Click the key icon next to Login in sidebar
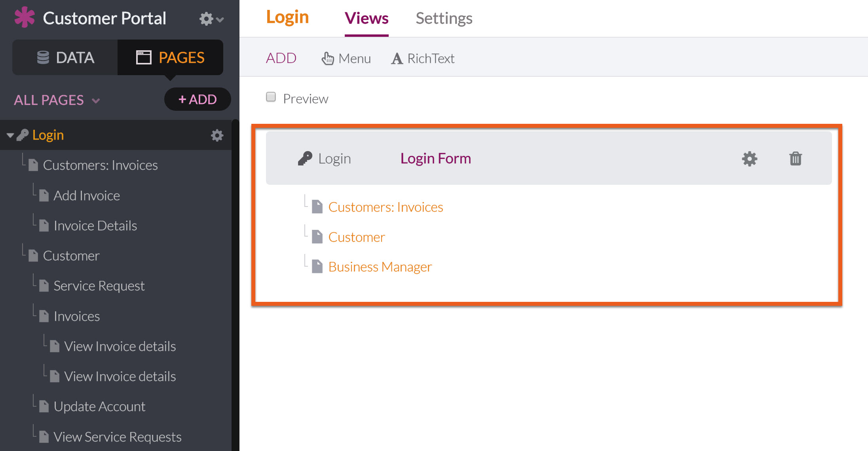This screenshot has width=868, height=451. (x=23, y=135)
